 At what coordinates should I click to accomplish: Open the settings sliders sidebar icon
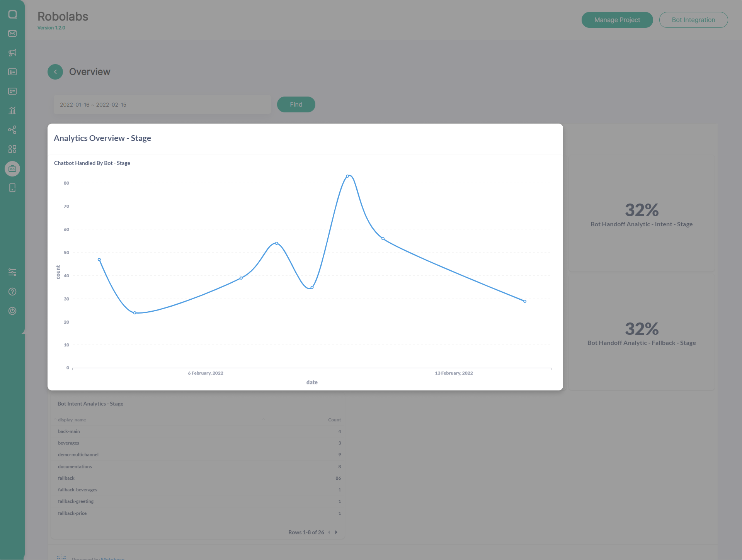click(x=12, y=272)
